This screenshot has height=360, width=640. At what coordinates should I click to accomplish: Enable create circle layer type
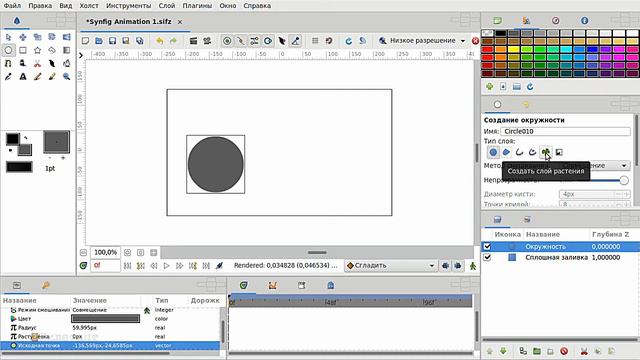click(x=493, y=152)
